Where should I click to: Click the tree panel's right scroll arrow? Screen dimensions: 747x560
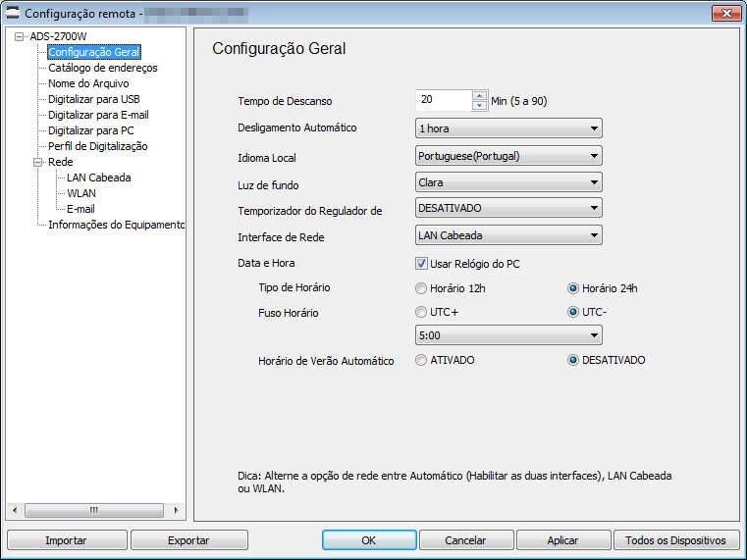pyautogui.click(x=176, y=511)
